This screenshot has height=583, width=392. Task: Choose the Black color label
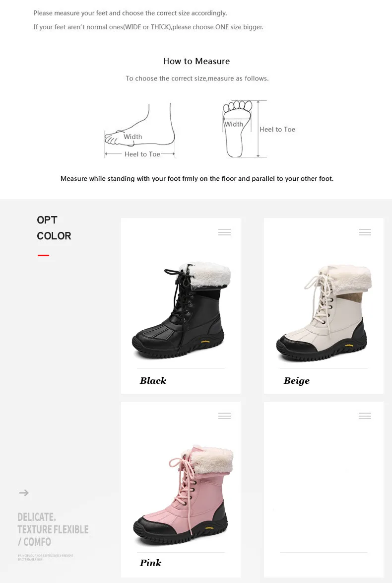pos(153,381)
